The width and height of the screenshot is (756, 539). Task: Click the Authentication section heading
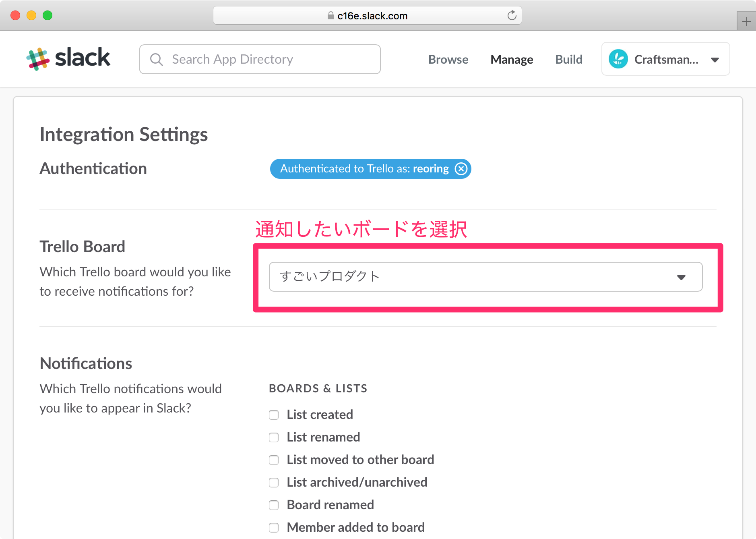tap(93, 168)
